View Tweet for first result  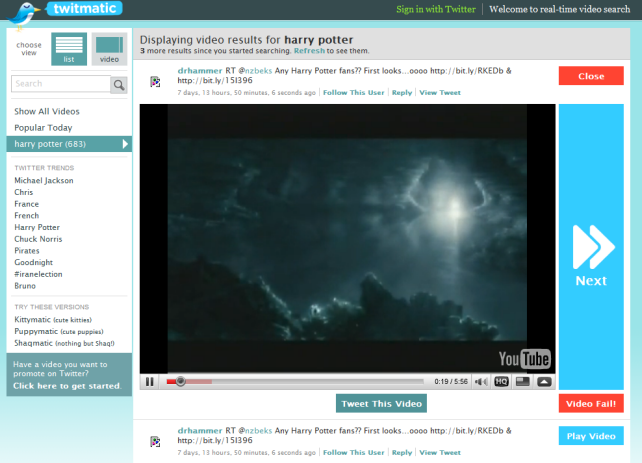point(440,93)
